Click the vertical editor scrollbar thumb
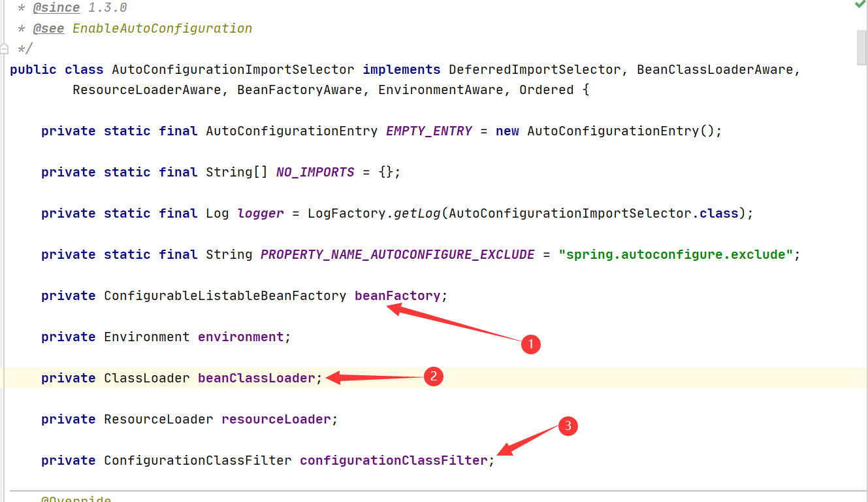Screen dimensions: 868x502 pos(861,47)
